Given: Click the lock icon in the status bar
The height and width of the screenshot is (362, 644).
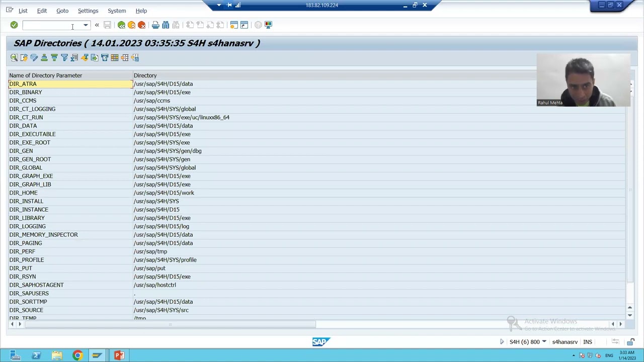Looking at the screenshot, I should point(630,342).
